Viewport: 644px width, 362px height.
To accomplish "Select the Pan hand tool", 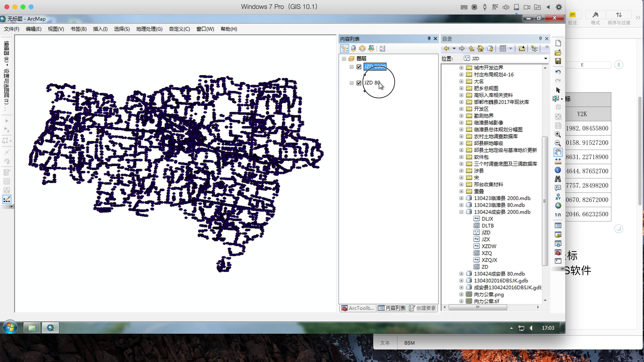I will pos(558,152).
